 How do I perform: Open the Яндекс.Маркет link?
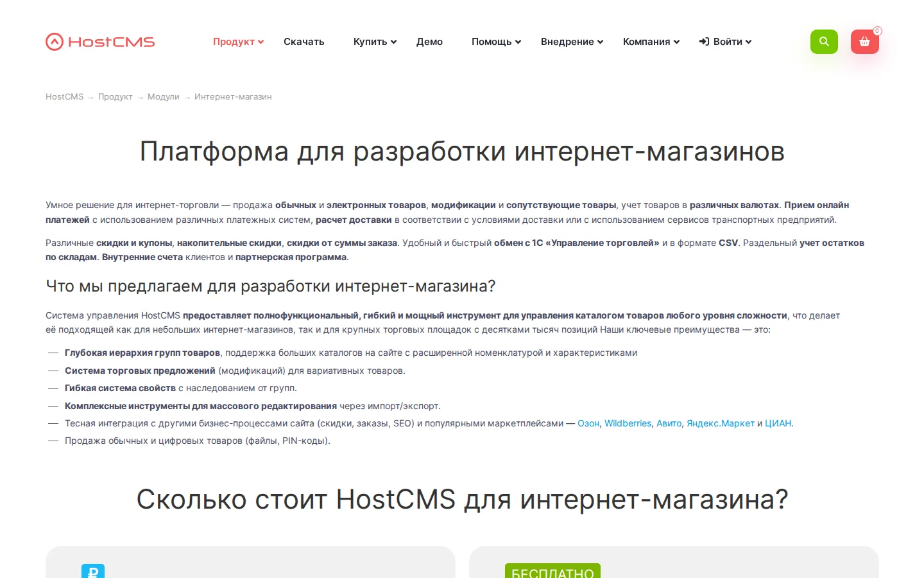tap(721, 423)
